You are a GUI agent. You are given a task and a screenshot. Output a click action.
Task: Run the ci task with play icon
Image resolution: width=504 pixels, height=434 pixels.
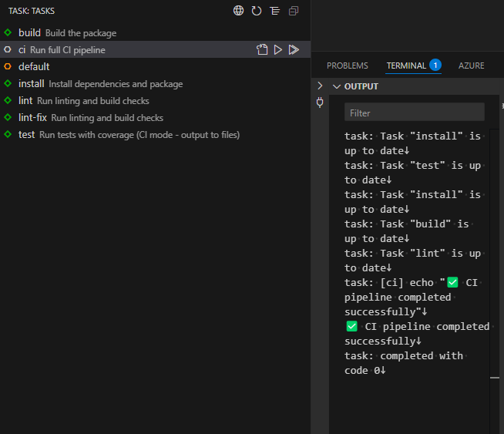[277, 49]
